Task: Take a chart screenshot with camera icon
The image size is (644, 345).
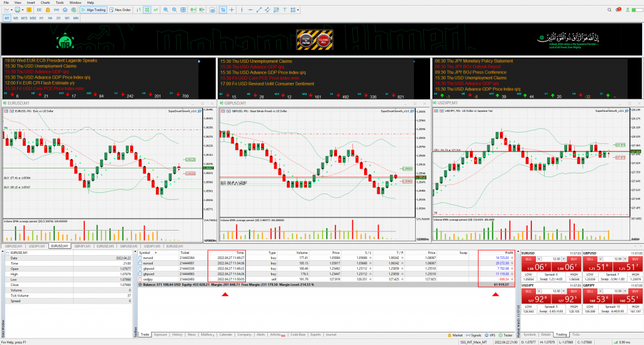Action: [x=213, y=10]
